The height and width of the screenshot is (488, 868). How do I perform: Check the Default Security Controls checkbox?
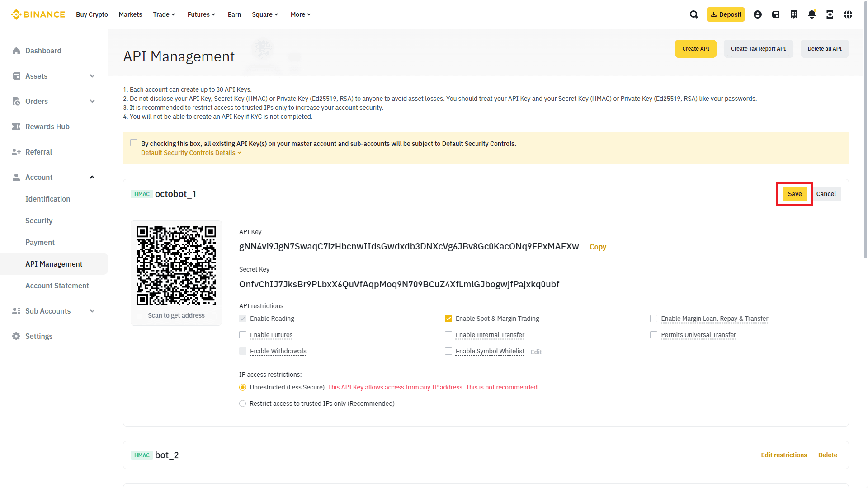[x=134, y=143]
